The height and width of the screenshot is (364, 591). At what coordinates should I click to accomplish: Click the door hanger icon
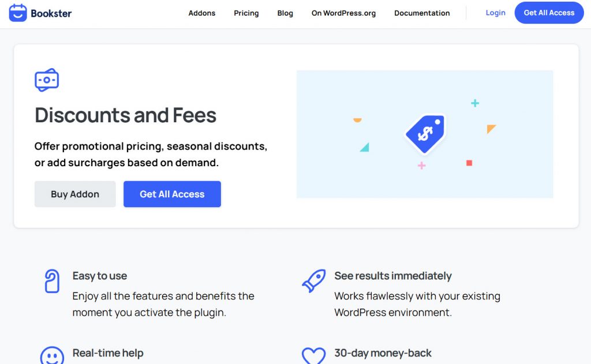[52, 281]
